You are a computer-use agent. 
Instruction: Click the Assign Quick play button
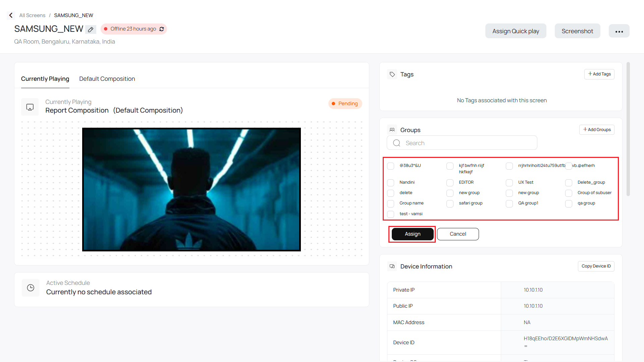[x=516, y=31]
